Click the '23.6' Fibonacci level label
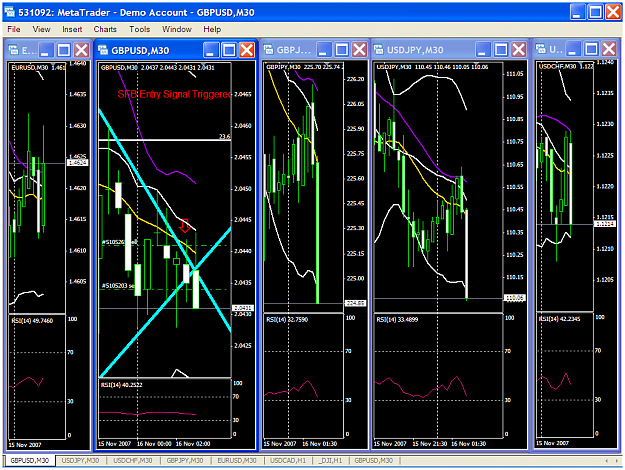Viewport: 625px width, 470px height. 225,137
